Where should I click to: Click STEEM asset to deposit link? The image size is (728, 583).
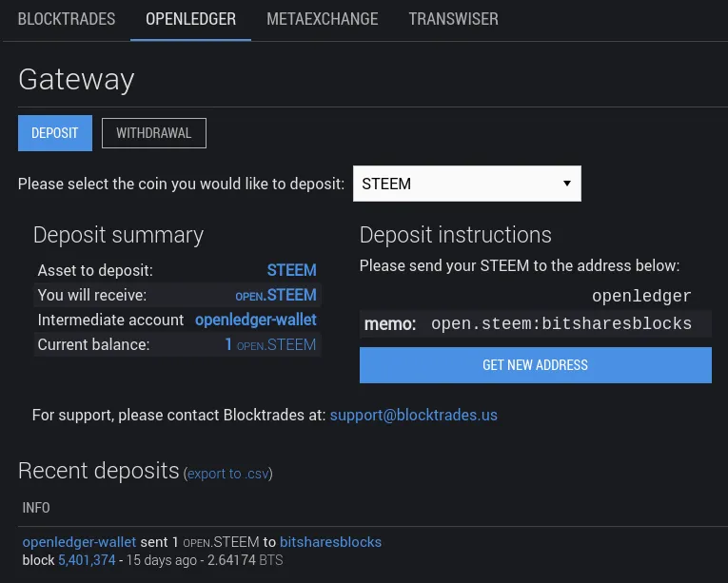pyautogui.click(x=291, y=270)
